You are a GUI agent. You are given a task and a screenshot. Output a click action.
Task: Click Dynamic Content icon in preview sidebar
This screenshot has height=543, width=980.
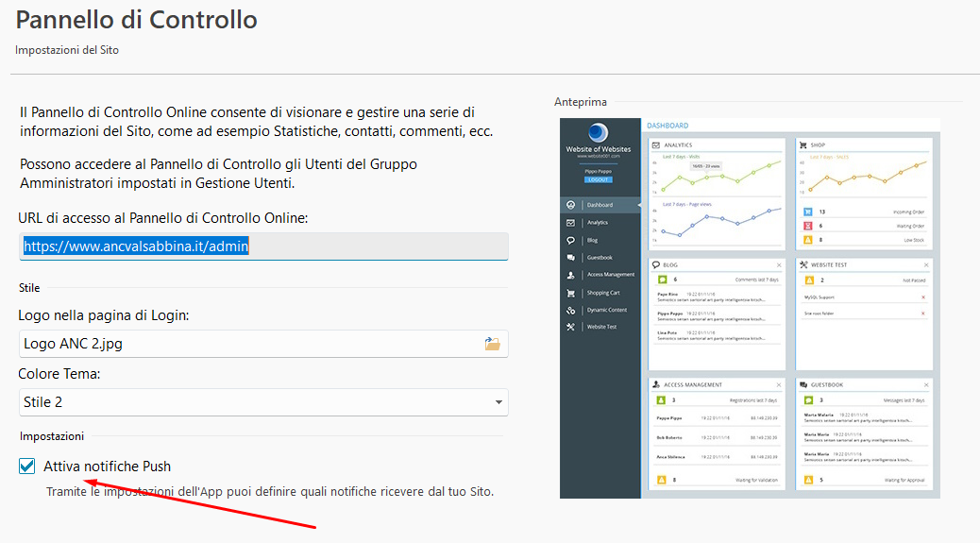[x=570, y=310]
